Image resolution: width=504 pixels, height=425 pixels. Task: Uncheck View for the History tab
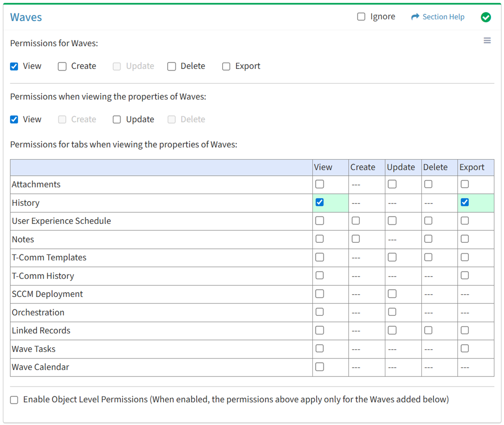(x=320, y=203)
